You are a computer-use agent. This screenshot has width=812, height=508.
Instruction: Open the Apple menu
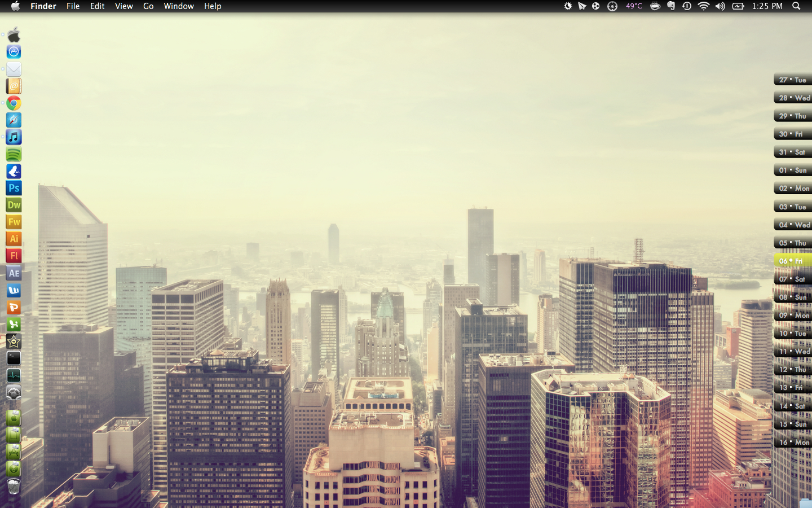15,6
